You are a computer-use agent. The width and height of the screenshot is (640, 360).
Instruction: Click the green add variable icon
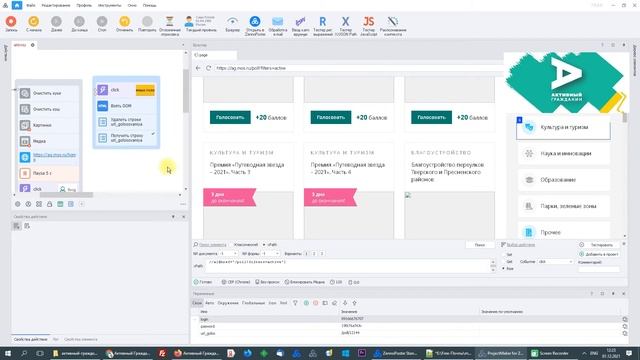click(x=306, y=303)
